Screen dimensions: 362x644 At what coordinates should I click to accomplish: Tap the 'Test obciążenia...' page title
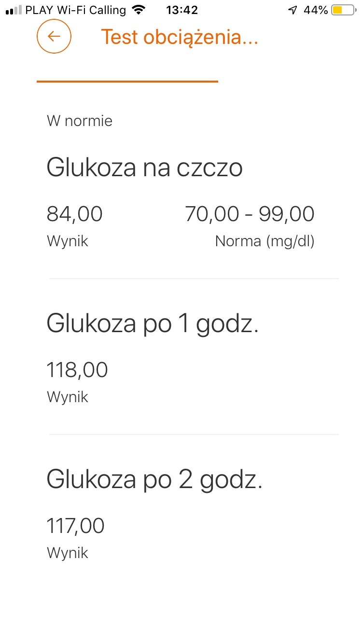click(x=180, y=37)
